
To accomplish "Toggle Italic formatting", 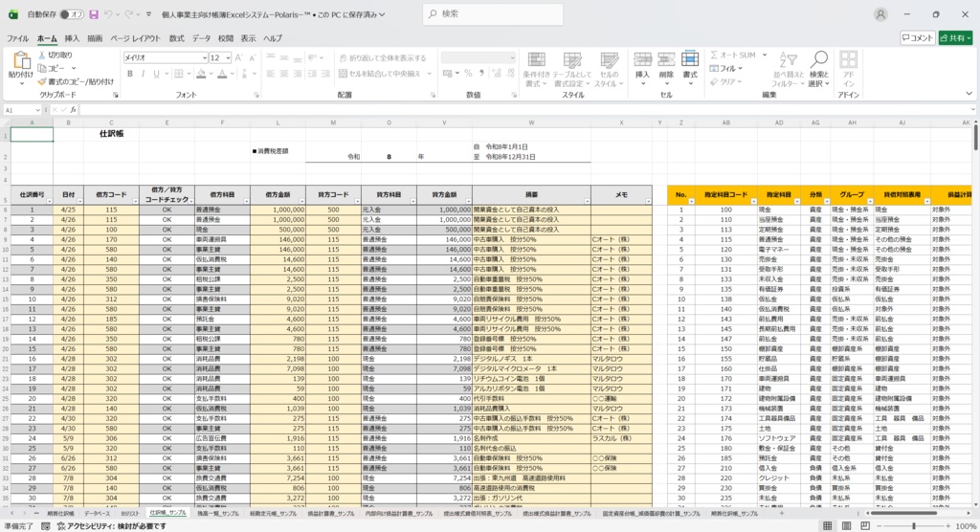I will pos(144,74).
